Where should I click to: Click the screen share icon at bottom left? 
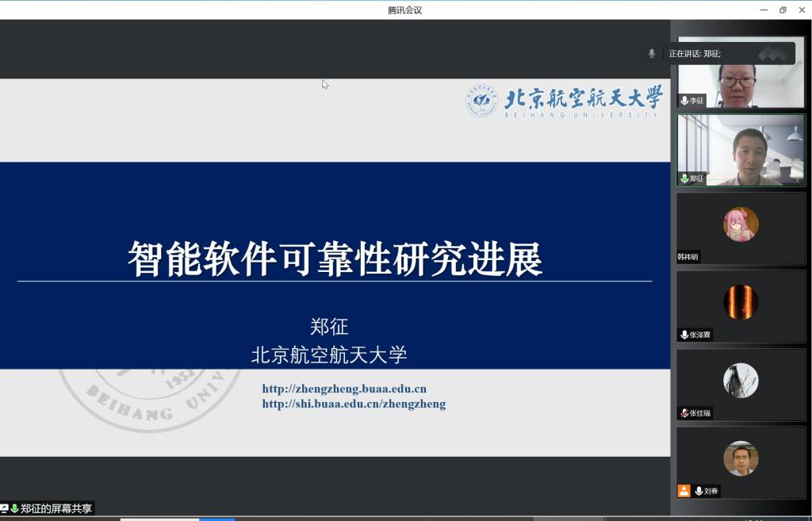pos(4,508)
